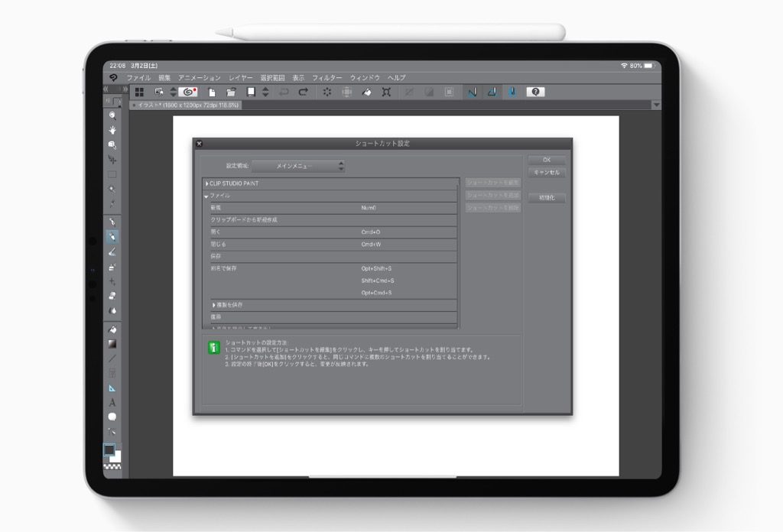Select the Operation object tool
Viewport: 783px width, 532px height.
112,145
